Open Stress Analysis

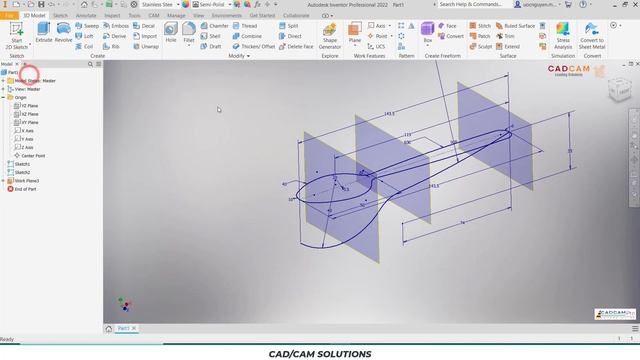[563, 36]
